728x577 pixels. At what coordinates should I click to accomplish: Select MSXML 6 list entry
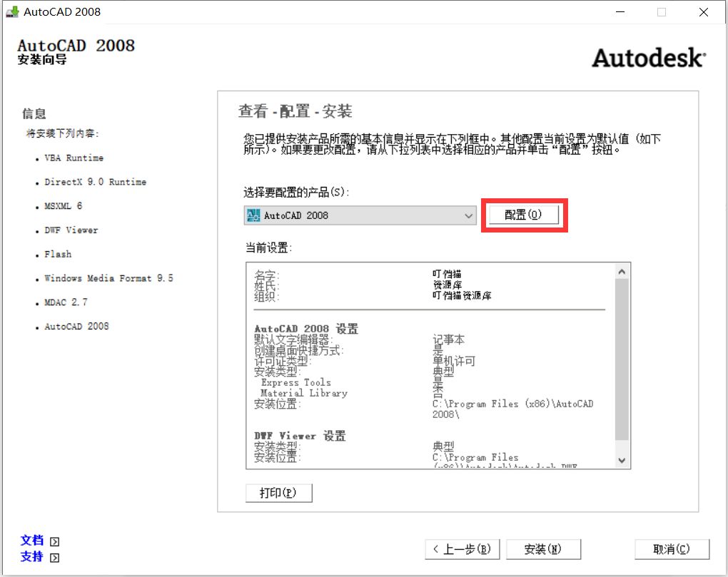[x=63, y=206]
